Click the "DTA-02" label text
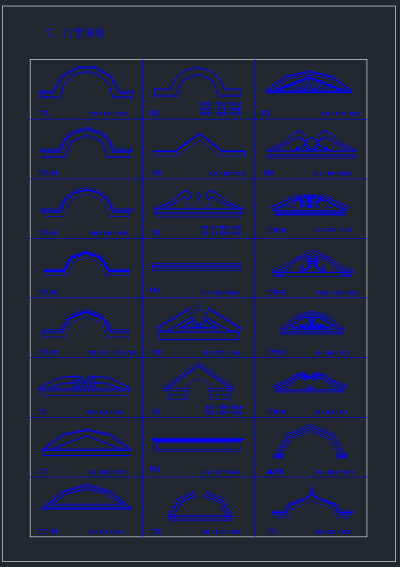 pos(48,233)
